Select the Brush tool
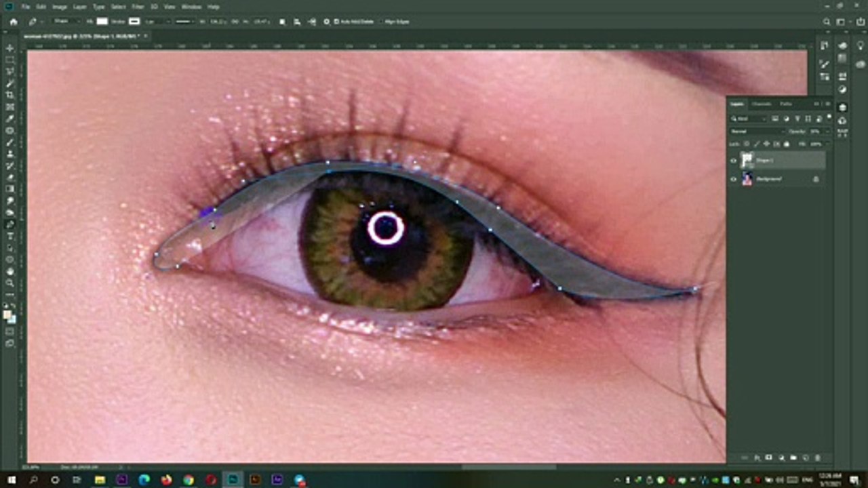This screenshot has height=488, width=868. click(9, 142)
